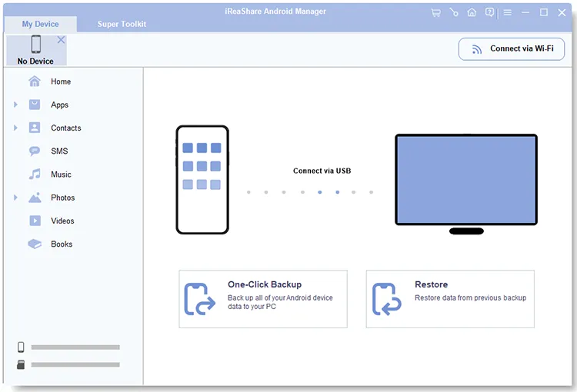Image resolution: width=577 pixels, height=392 pixels.
Task: Click the computer monitor illustration
Action: tap(466, 184)
